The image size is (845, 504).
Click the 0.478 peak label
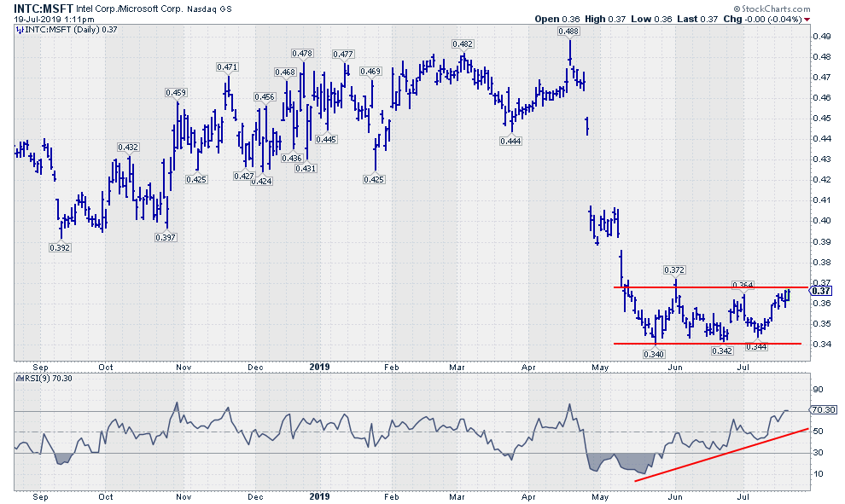click(302, 54)
